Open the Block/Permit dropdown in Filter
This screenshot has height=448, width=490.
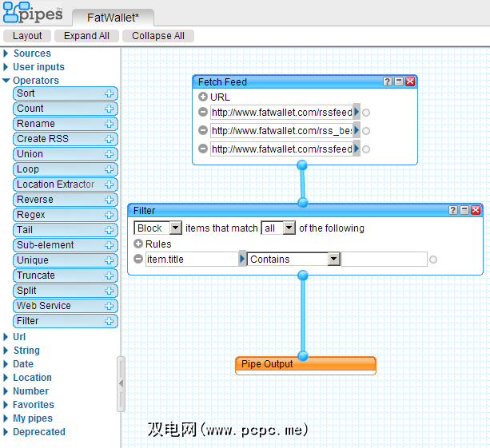(x=176, y=228)
